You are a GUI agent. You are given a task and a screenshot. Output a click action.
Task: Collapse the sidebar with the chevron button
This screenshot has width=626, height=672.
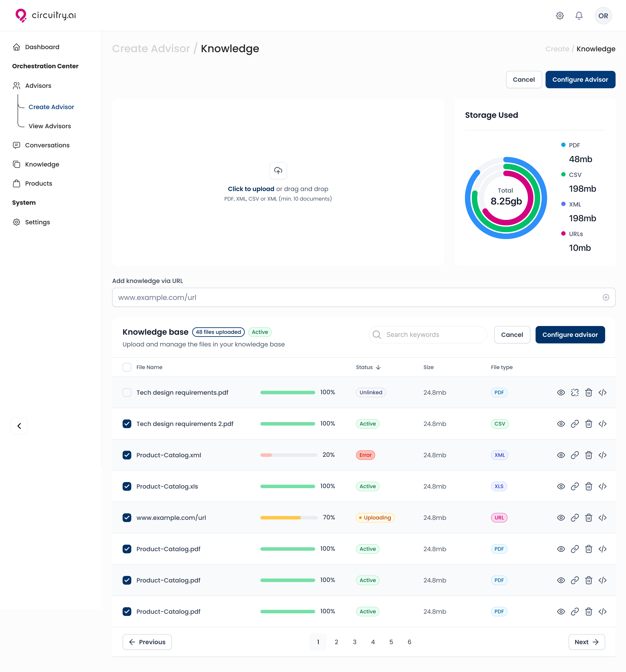point(19,426)
